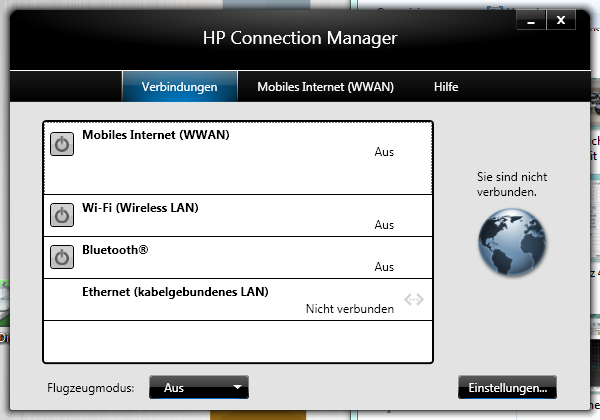Click the Ethernet connection arrows icon
Image resolution: width=600 pixels, height=420 pixels.
click(414, 299)
